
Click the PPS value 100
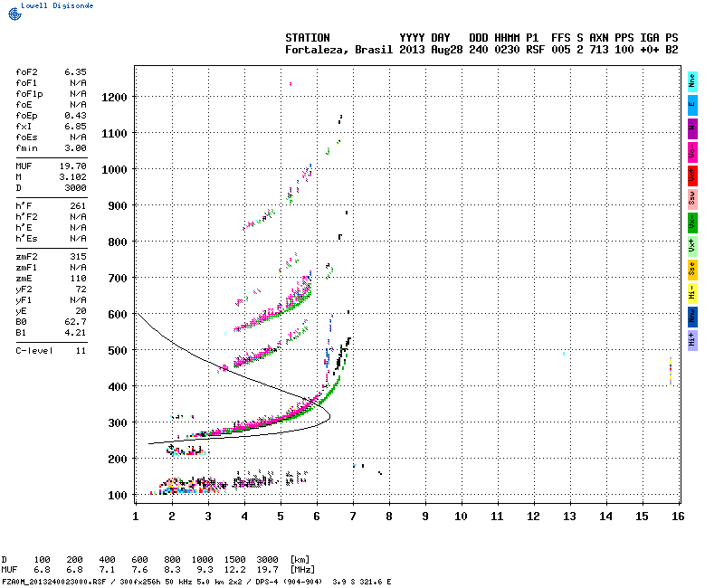[x=624, y=50]
